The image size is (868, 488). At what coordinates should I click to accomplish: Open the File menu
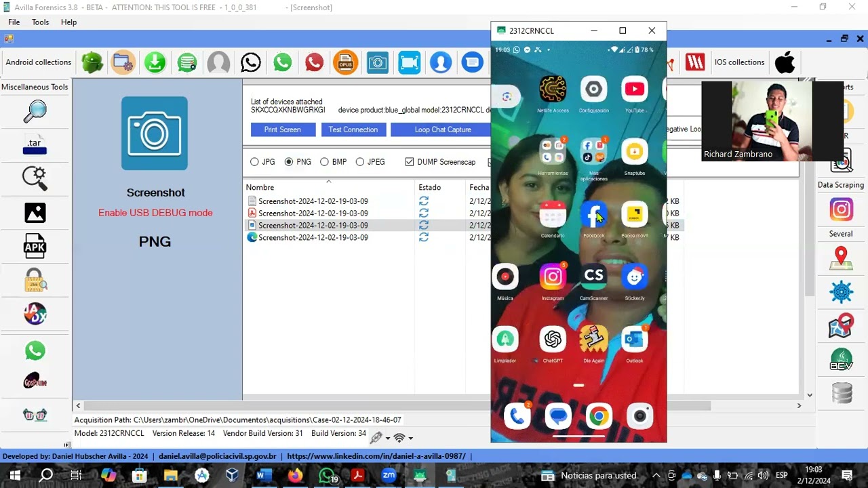pos(14,22)
